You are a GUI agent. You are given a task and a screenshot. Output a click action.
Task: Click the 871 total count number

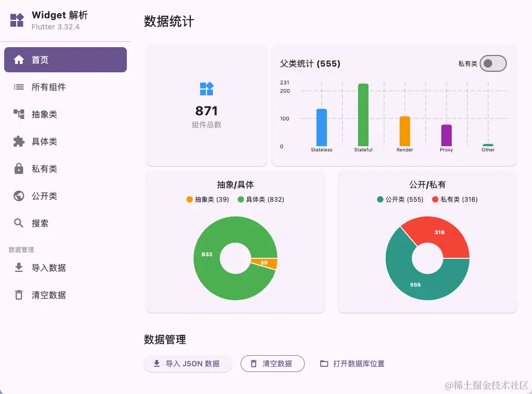207,111
